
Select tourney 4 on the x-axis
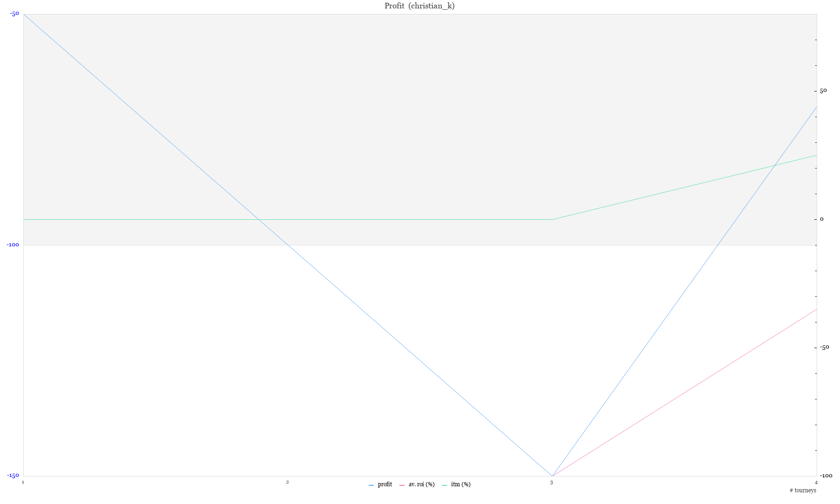pos(816,482)
